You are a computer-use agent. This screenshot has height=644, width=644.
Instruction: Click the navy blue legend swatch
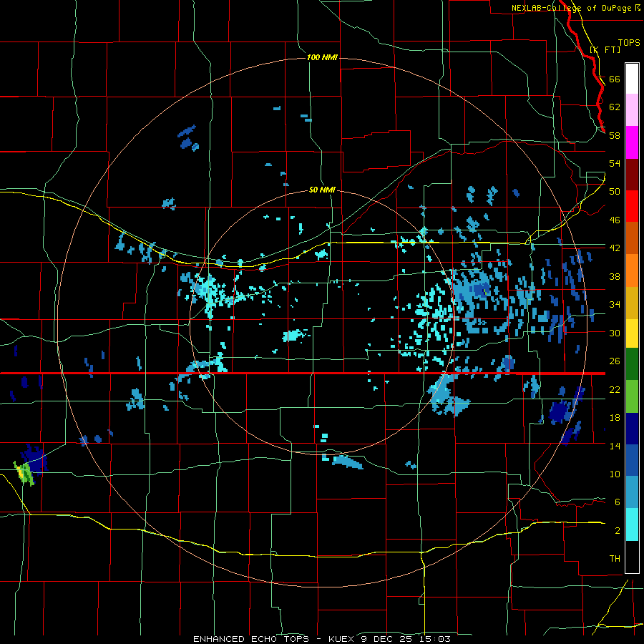[x=632, y=429]
